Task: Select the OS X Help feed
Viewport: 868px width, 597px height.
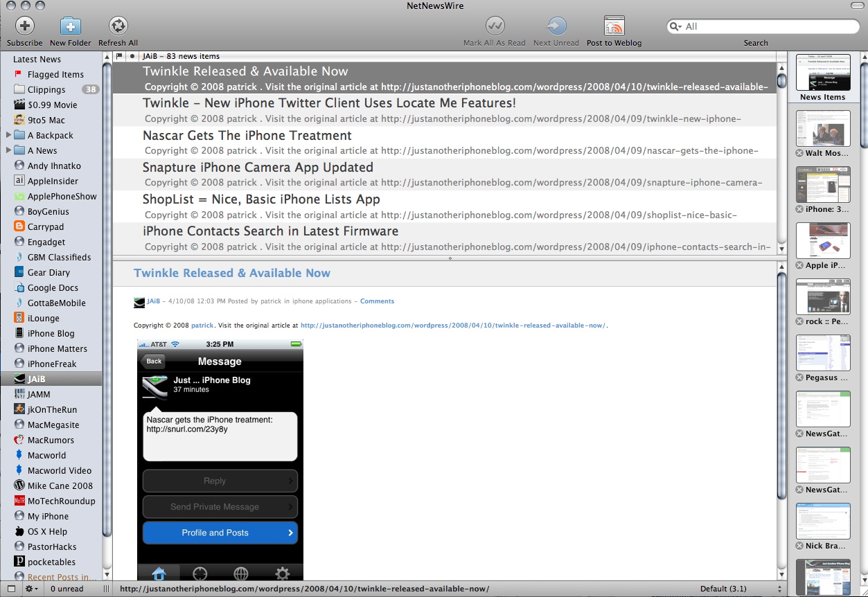Action: pyautogui.click(x=47, y=531)
